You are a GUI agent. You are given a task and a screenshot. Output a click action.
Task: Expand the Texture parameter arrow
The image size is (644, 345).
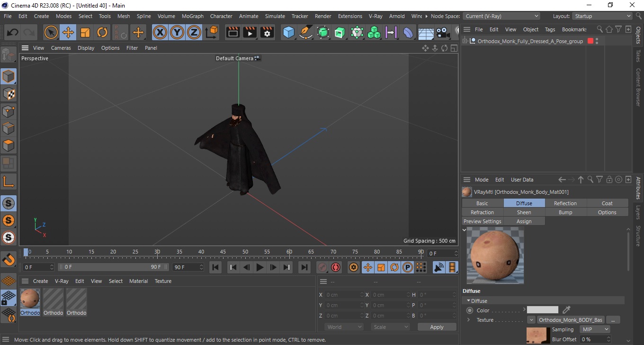click(x=469, y=320)
